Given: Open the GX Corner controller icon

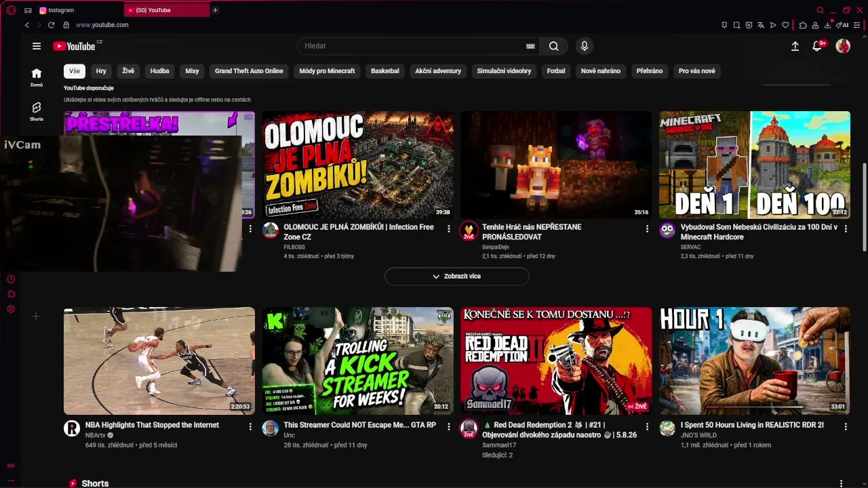Looking at the screenshot, I should click(28, 10).
